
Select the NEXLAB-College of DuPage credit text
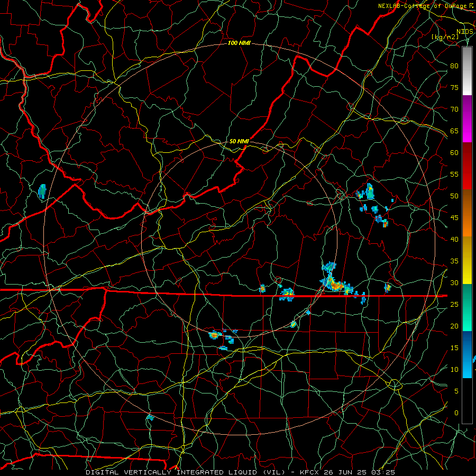[x=422, y=6]
